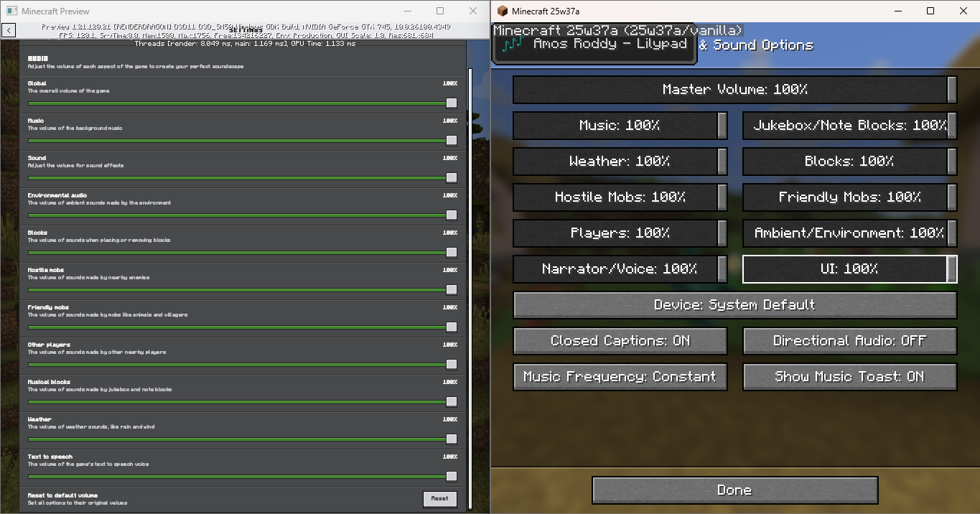Click the Music slider handle in Minecraft Preview
Image resolution: width=980 pixels, height=514 pixels.
coord(452,141)
